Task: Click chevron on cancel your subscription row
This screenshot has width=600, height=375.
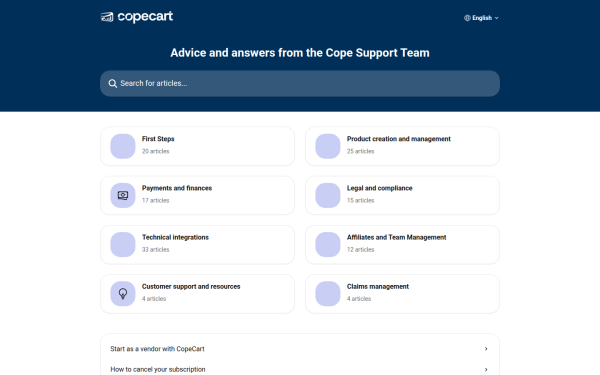Action: 486,370
